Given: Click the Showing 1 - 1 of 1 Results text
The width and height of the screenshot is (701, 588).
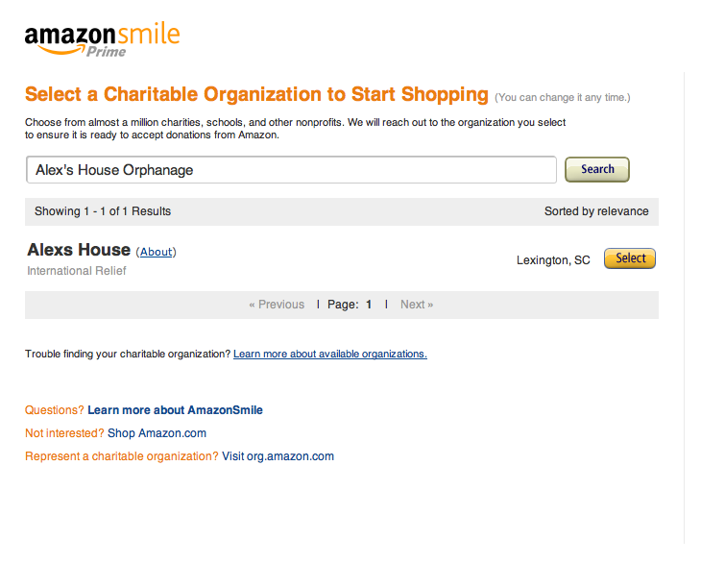Looking at the screenshot, I should (103, 211).
